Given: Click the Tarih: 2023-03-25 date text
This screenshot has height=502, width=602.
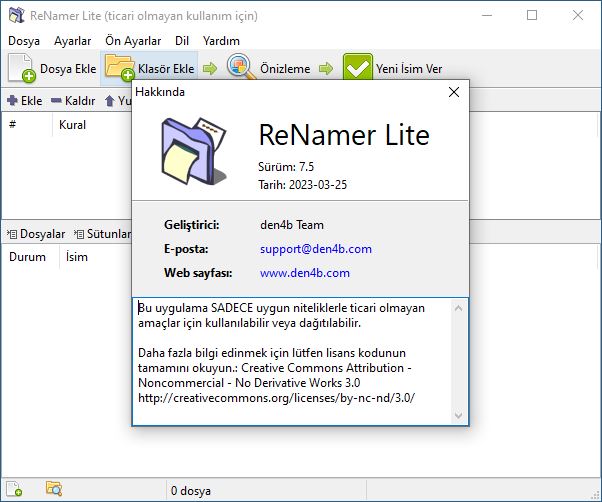Looking at the screenshot, I should click(x=303, y=185).
